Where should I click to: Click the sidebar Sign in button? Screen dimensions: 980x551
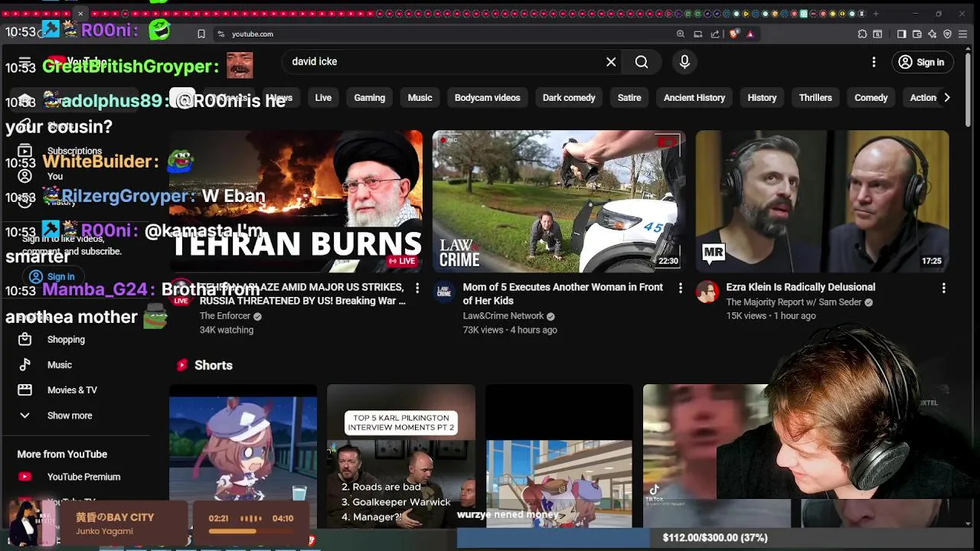(x=51, y=277)
